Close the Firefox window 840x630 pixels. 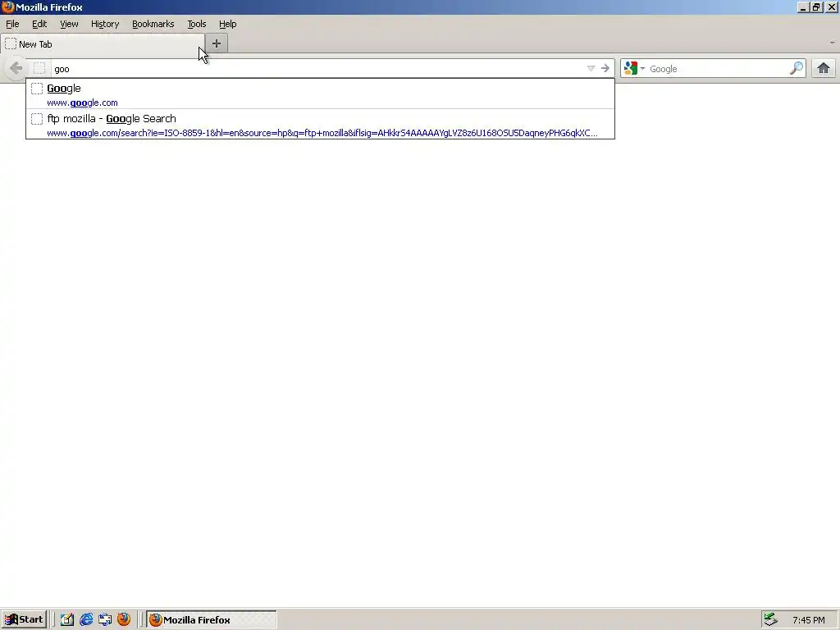tap(831, 7)
